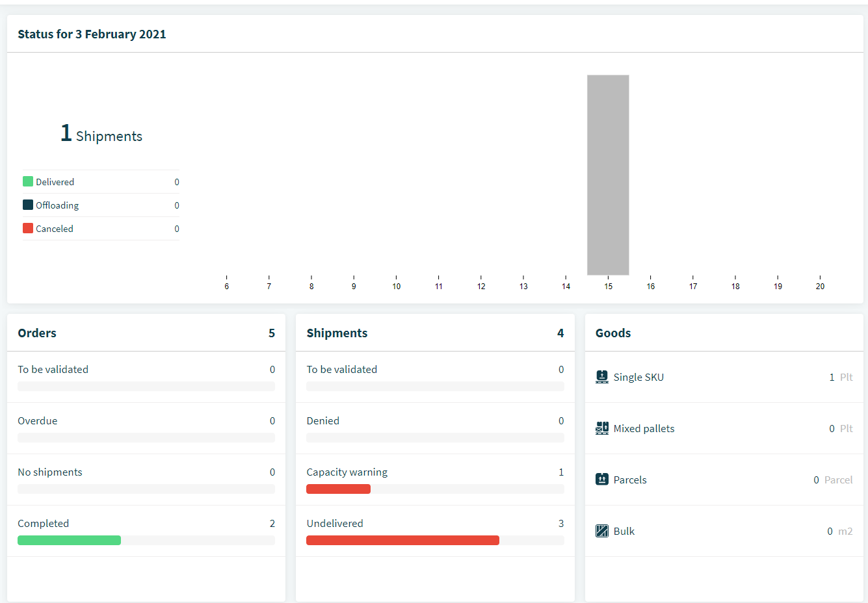Click the red Canceled legend swatch
Screen dimensions: 868x603
click(28, 228)
